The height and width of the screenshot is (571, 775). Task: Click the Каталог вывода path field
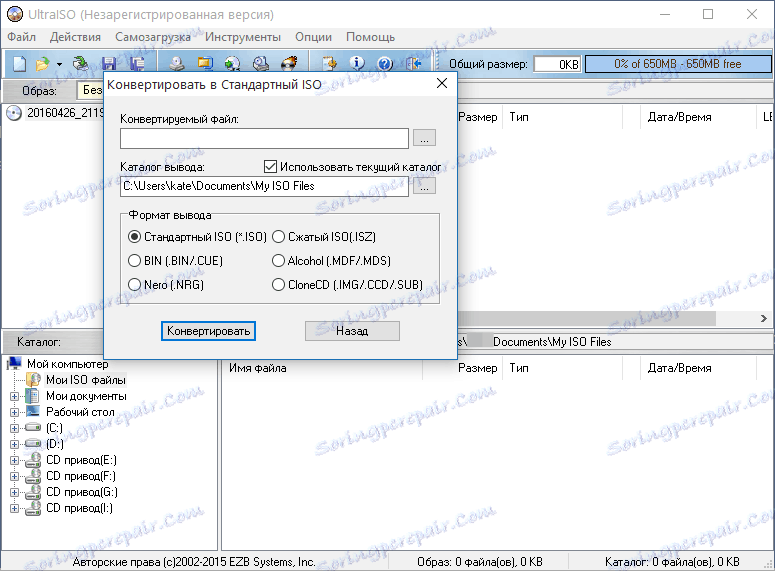click(x=264, y=186)
